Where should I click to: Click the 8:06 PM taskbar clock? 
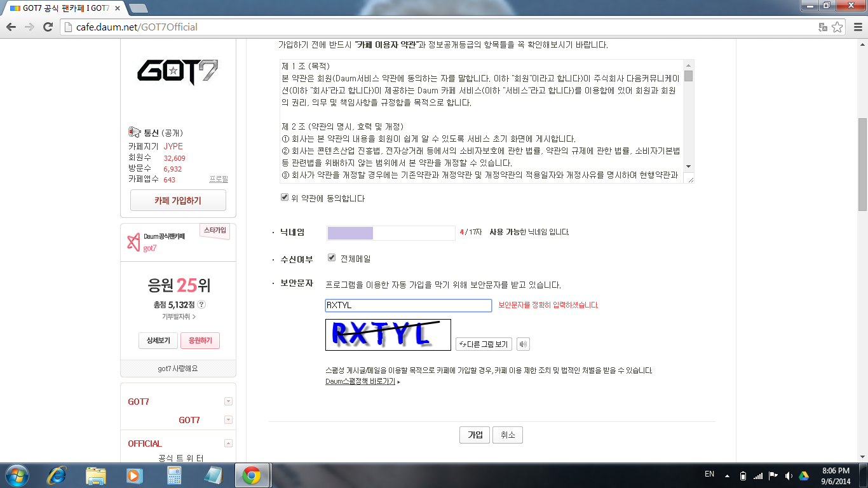pos(836,475)
